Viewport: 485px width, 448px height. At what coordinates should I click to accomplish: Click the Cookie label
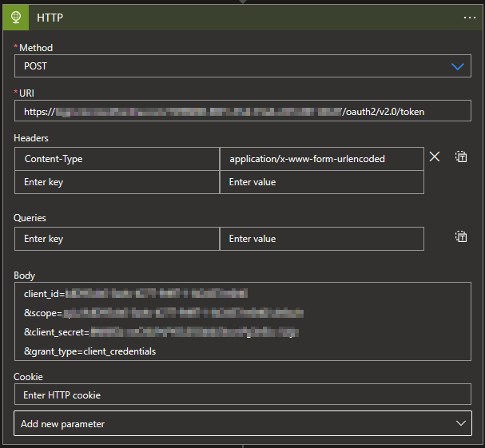tap(28, 377)
